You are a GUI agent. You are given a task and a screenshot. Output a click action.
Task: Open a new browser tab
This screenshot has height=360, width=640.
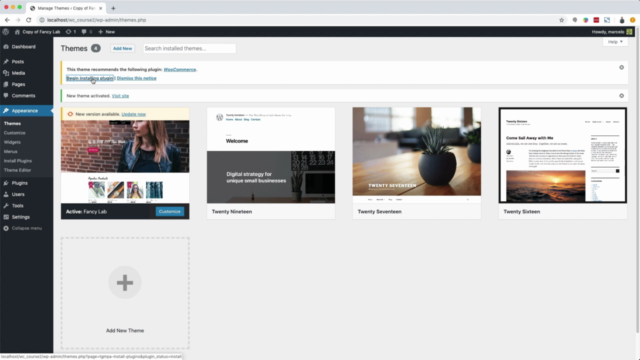[x=113, y=8]
